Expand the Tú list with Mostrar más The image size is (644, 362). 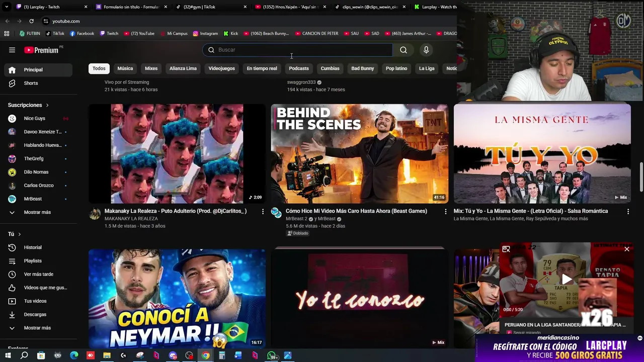(38, 328)
